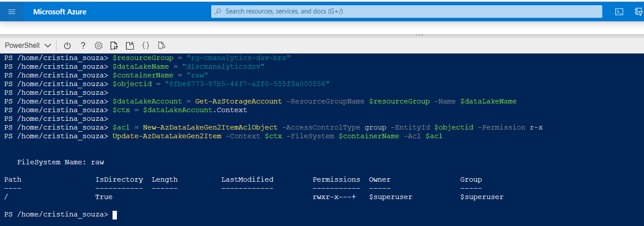The width and height of the screenshot is (644, 226).
Task: Click the Permissions column header
Action: (x=336, y=179)
